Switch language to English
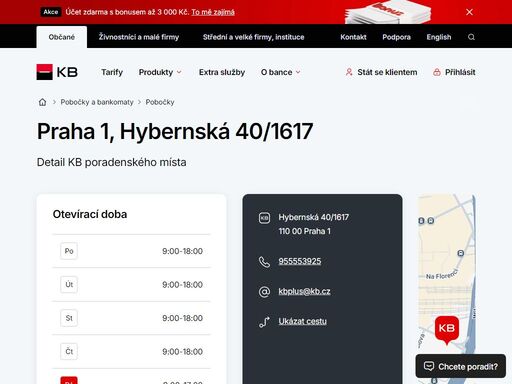Image resolution: width=512 pixels, height=384 pixels. pos(439,37)
